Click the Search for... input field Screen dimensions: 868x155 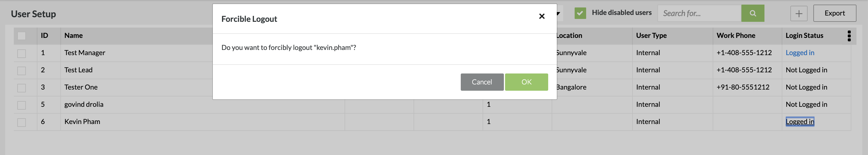699,13
